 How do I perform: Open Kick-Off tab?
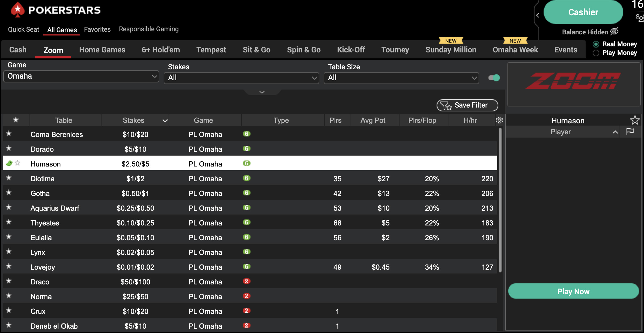351,50
